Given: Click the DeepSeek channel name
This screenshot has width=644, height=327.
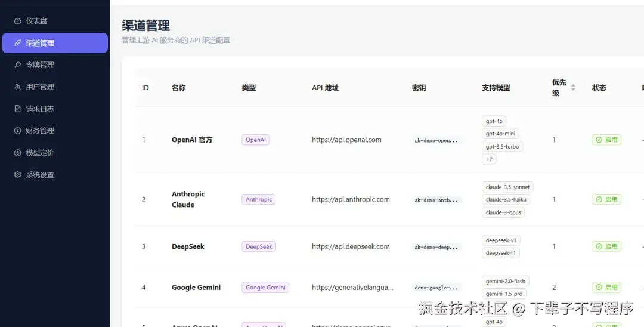Looking at the screenshot, I should point(188,246).
